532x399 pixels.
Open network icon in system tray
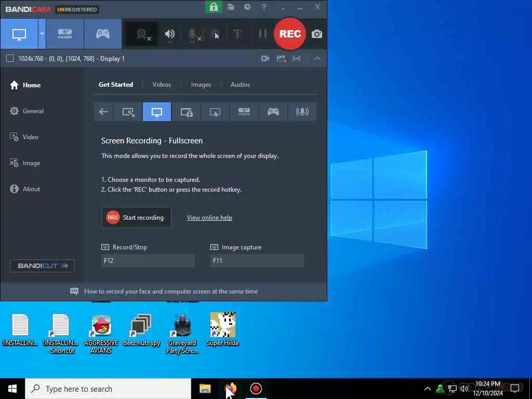(453, 389)
